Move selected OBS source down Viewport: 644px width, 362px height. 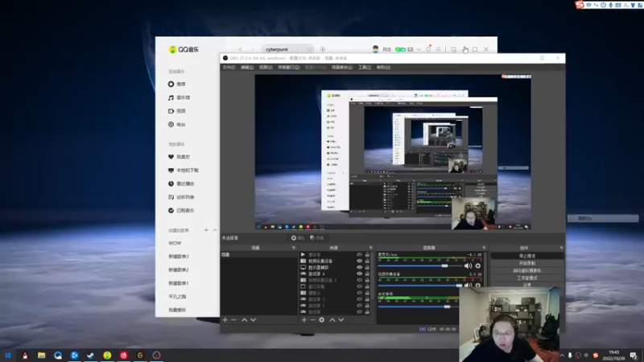click(341, 319)
